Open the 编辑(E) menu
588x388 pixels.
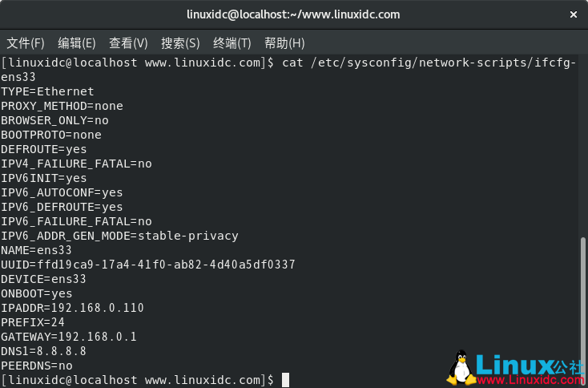[76, 42]
